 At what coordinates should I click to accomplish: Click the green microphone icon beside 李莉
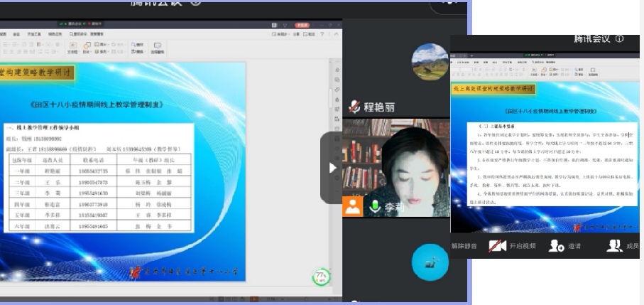374,207
